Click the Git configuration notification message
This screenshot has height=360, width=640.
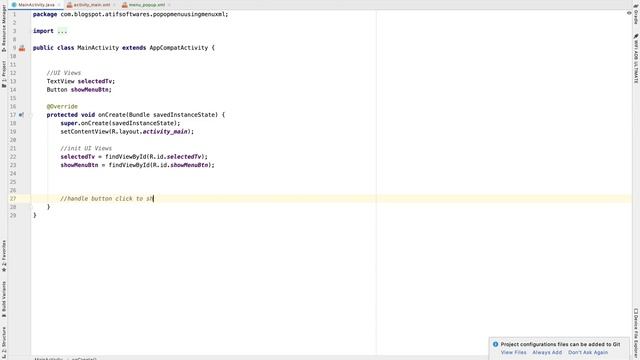pyautogui.click(x=560, y=344)
